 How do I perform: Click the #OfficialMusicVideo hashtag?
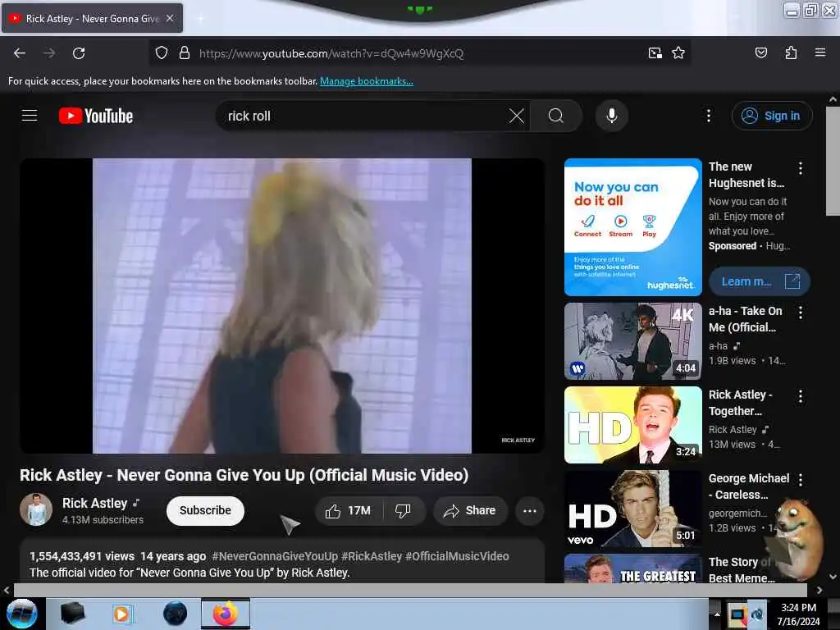(457, 556)
